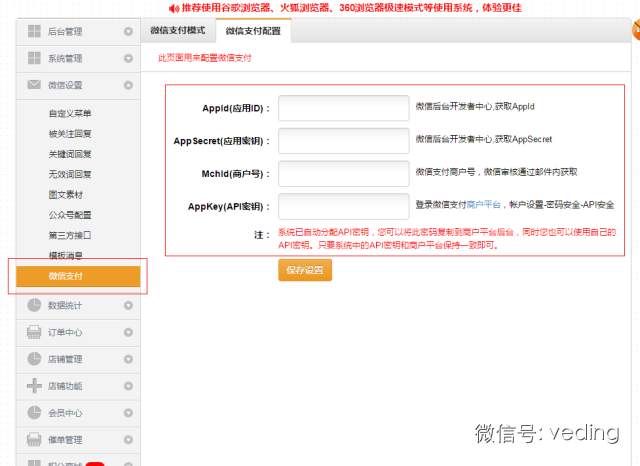Click the 后台管理 label
Viewport: 640px width, 466px height.
(65, 31)
